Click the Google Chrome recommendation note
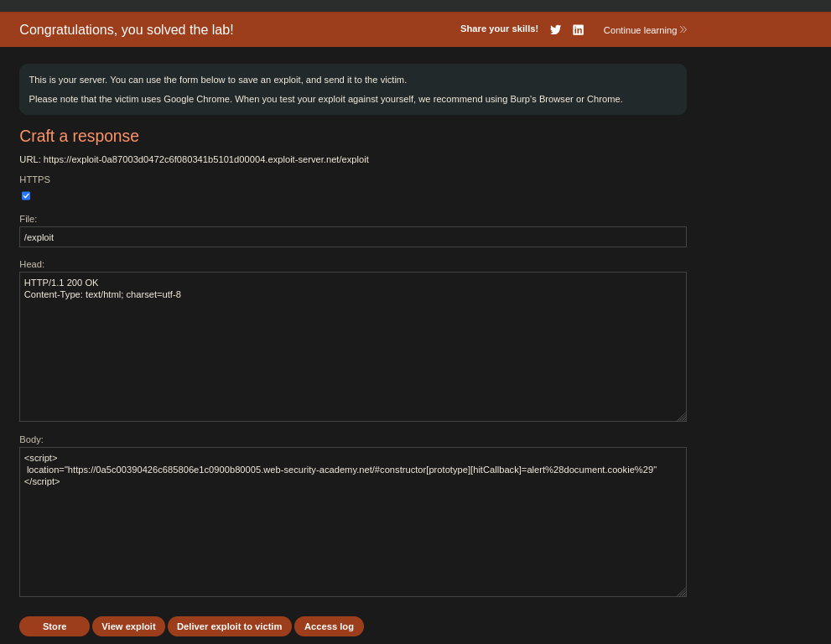The width and height of the screenshot is (831, 644). 326,99
